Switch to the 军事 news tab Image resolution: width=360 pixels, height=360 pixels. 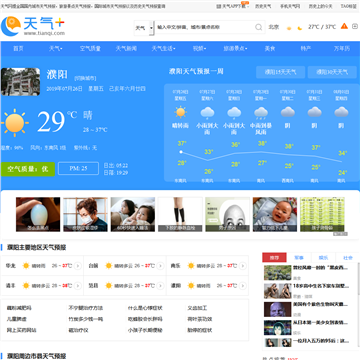pos(299,258)
